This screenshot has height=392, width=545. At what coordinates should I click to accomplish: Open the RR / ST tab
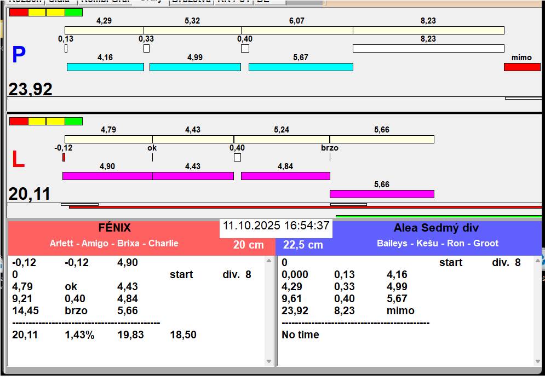pos(234,2)
